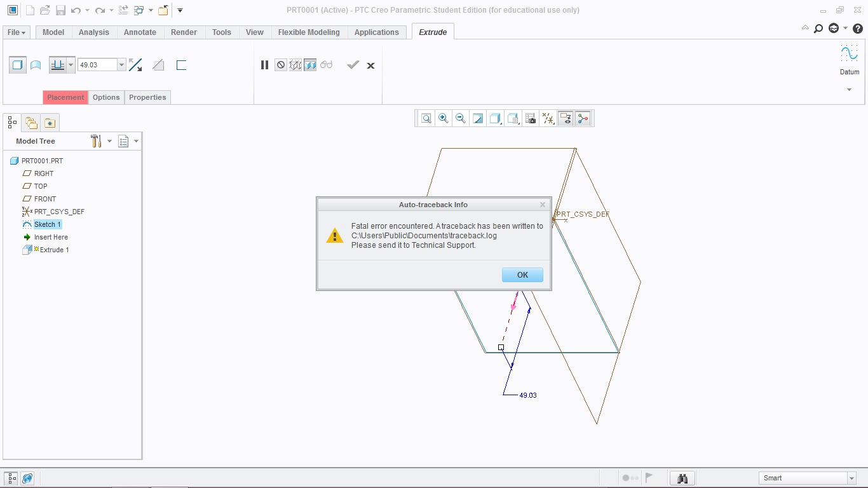The image size is (868, 488).
Task: Click the flip depth direction icon
Action: coord(135,65)
